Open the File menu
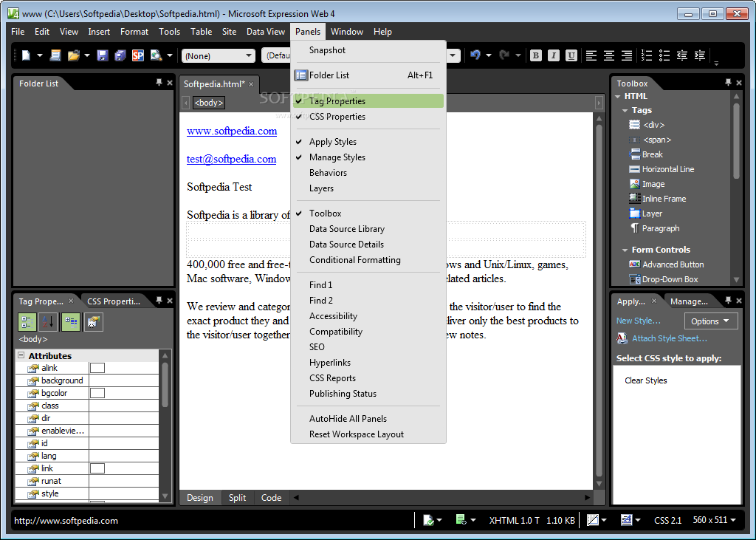The image size is (756, 540). 18,31
